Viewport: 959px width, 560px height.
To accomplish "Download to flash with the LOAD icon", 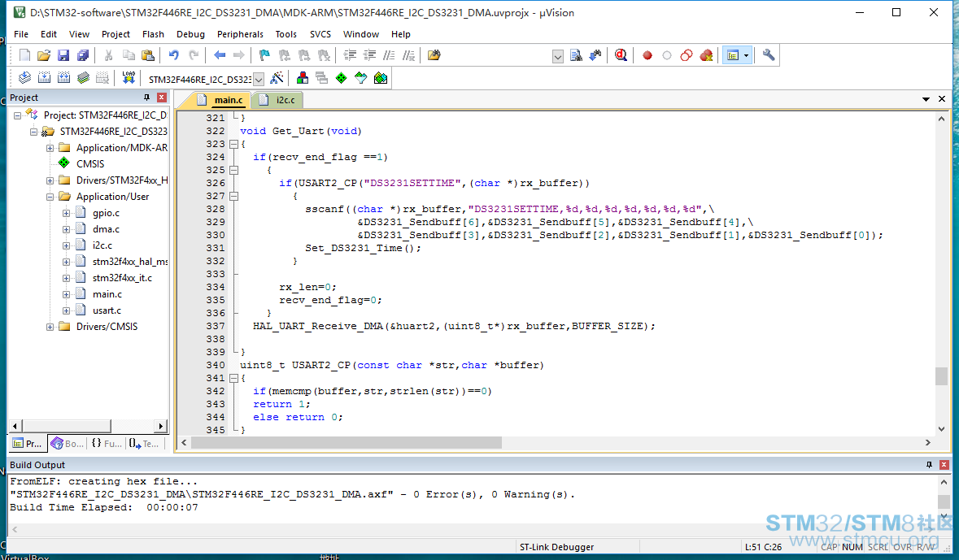I will pyautogui.click(x=129, y=78).
